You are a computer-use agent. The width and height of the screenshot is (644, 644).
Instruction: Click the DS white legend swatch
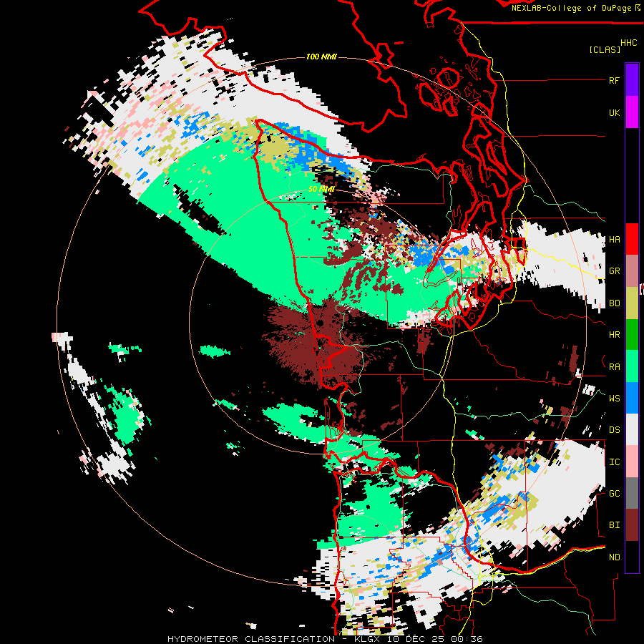tap(632, 429)
